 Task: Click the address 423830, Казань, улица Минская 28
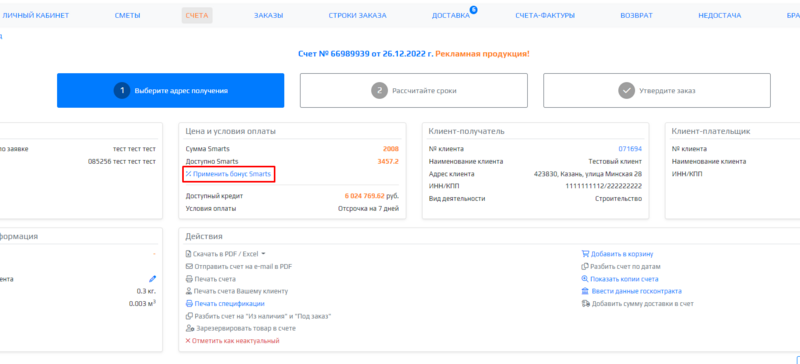[x=588, y=174]
